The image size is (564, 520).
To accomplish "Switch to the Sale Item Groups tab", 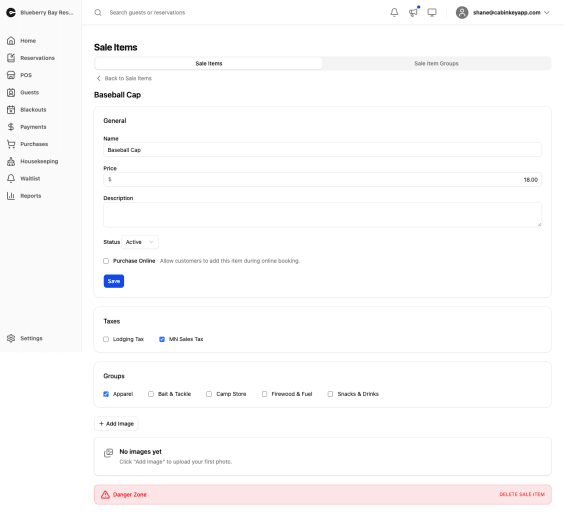I will [436, 64].
